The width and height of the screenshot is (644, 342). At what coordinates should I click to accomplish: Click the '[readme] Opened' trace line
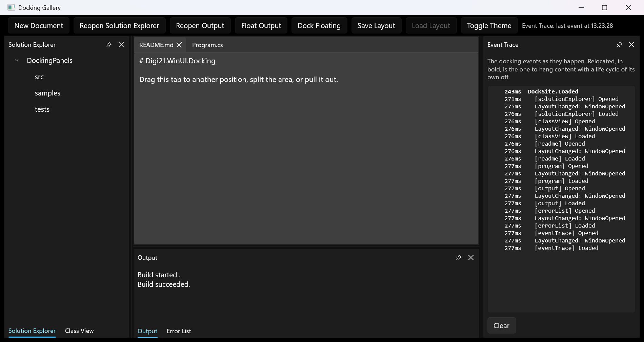pyautogui.click(x=560, y=144)
